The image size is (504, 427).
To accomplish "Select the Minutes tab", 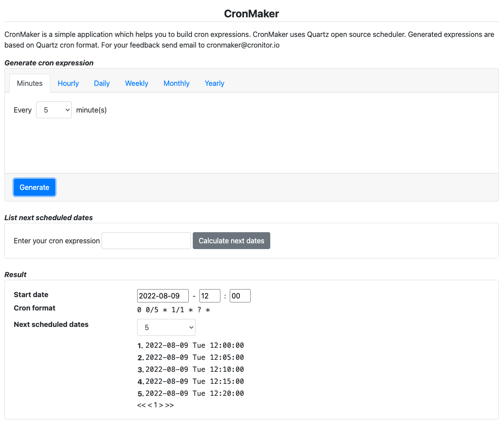I will (x=29, y=83).
